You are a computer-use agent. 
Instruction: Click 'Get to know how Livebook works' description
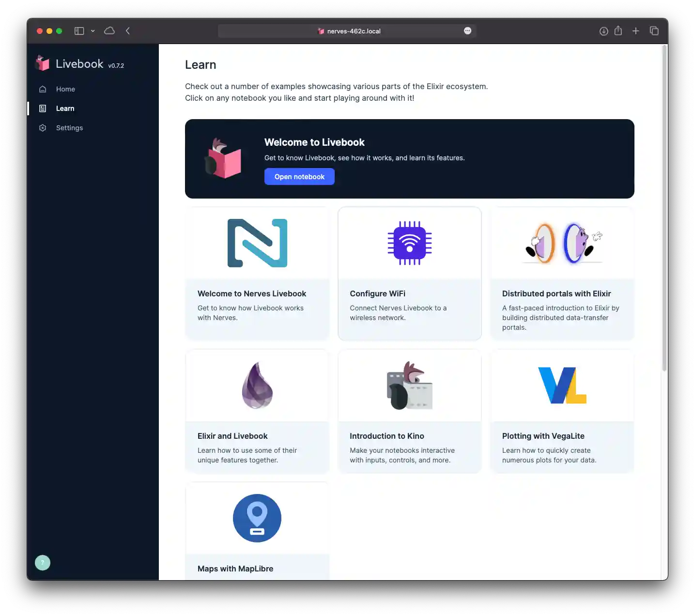pos(250,313)
